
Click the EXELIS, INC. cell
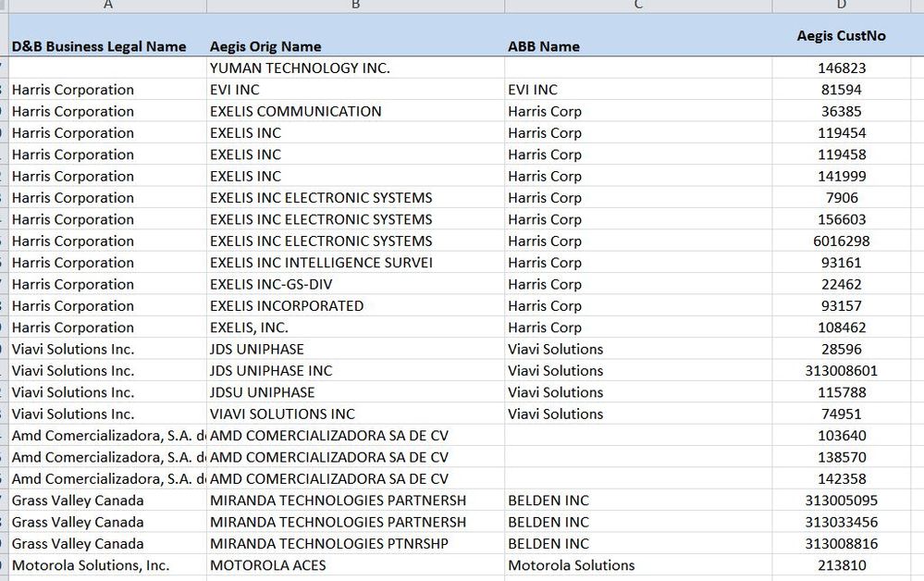point(355,327)
